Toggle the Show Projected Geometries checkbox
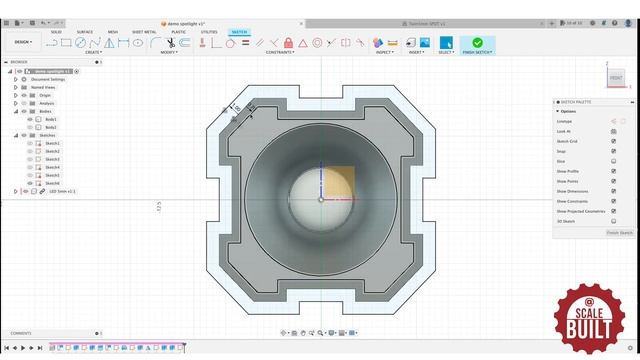Screen dimensions: 640x360 click(x=613, y=211)
